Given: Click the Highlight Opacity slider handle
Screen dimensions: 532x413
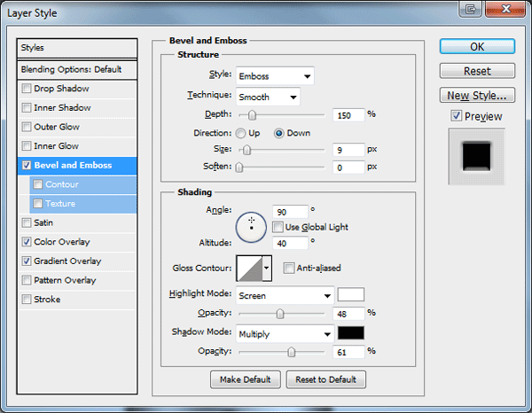Looking at the screenshot, I should tap(280, 314).
